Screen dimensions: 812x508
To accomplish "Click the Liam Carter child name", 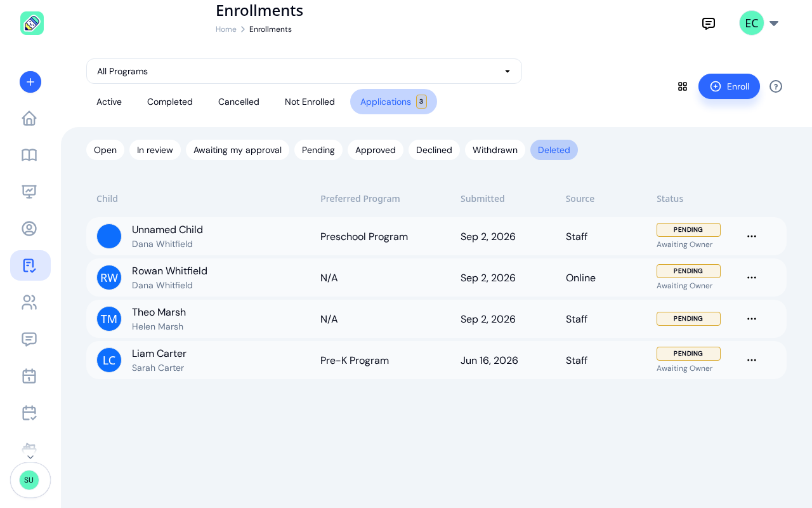I will [159, 354].
